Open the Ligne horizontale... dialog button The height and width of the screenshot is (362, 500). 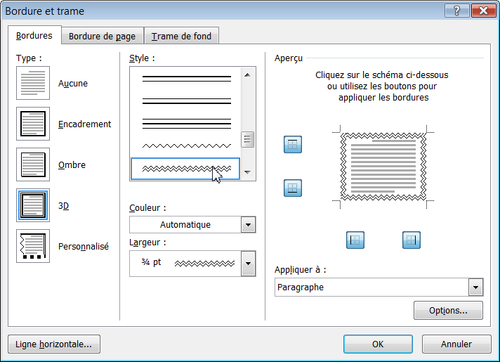[x=54, y=344]
